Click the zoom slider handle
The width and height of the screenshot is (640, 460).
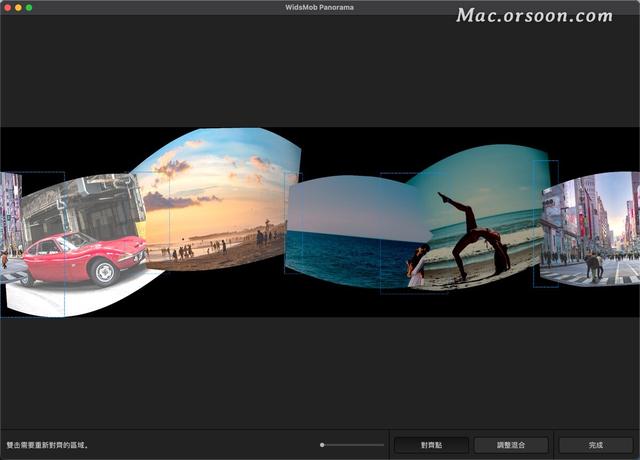click(322, 444)
